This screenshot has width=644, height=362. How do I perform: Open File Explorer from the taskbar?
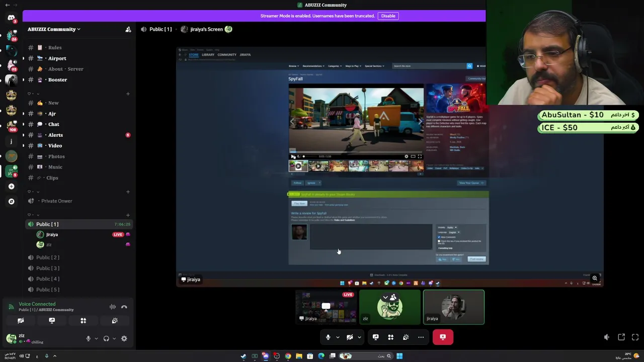299,356
